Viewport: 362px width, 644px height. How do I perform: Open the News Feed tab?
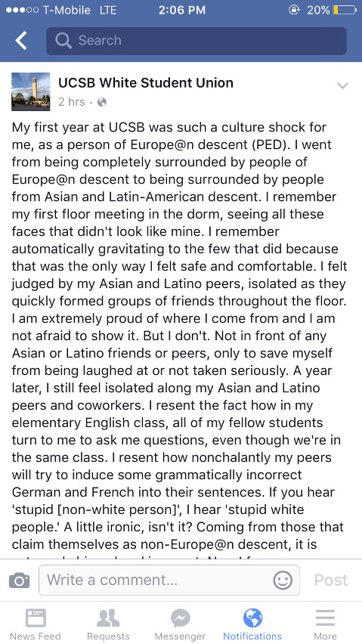pos(36,624)
